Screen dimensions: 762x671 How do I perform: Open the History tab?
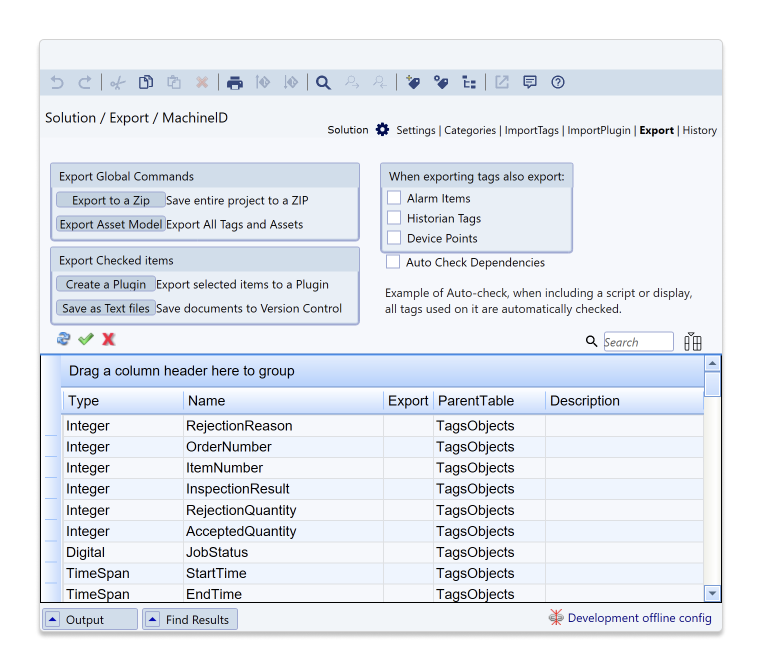coord(699,131)
